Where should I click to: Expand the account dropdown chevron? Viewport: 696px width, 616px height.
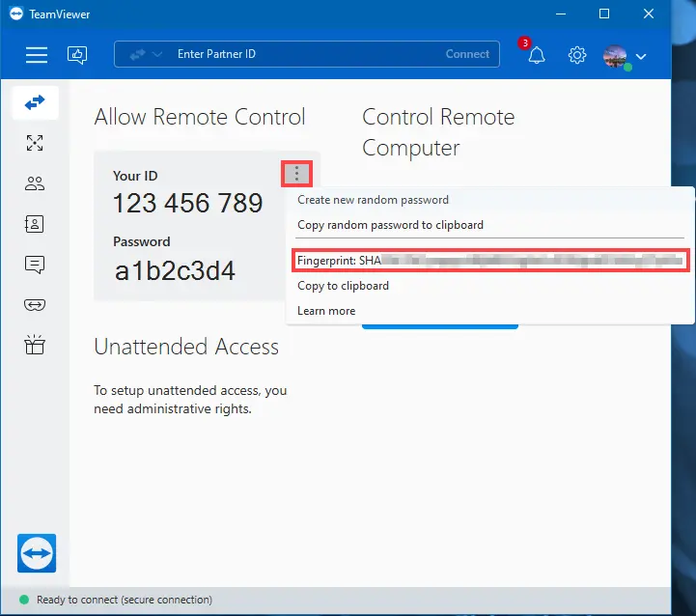pyautogui.click(x=641, y=56)
